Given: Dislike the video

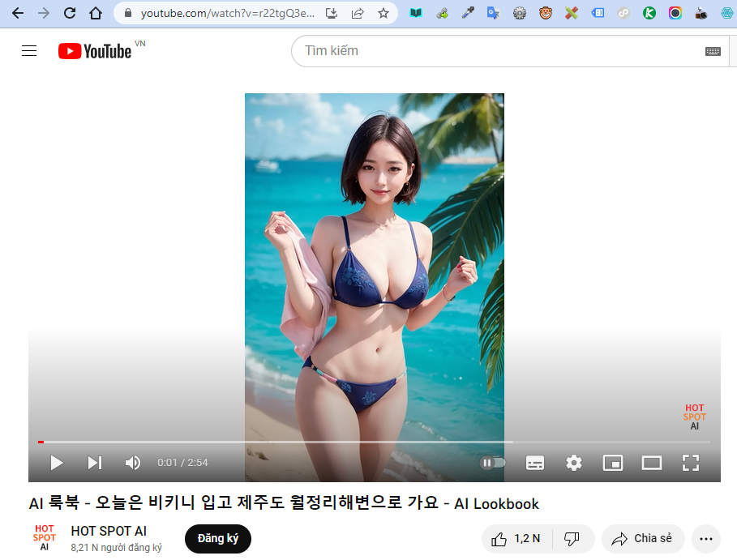Looking at the screenshot, I should coord(572,539).
